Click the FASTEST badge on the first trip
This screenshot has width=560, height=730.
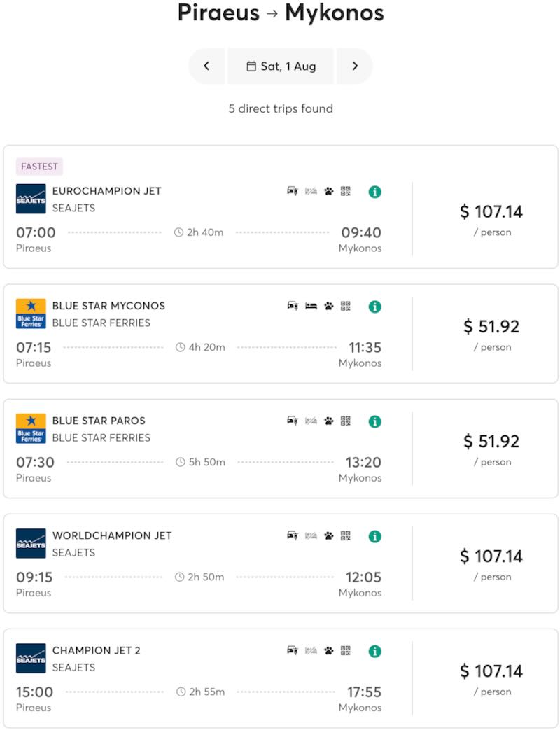tap(39, 167)
